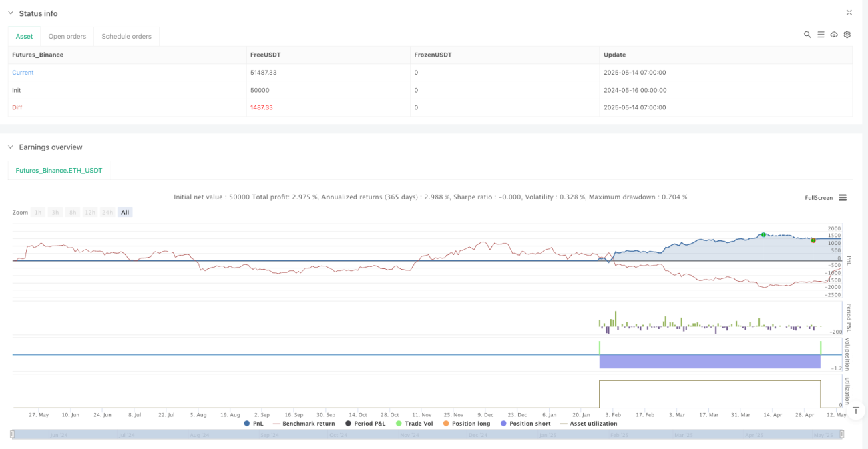The image size is (868, 449).
Task: Toggle PnL series in chart legend
Action: tap(254, 424)
